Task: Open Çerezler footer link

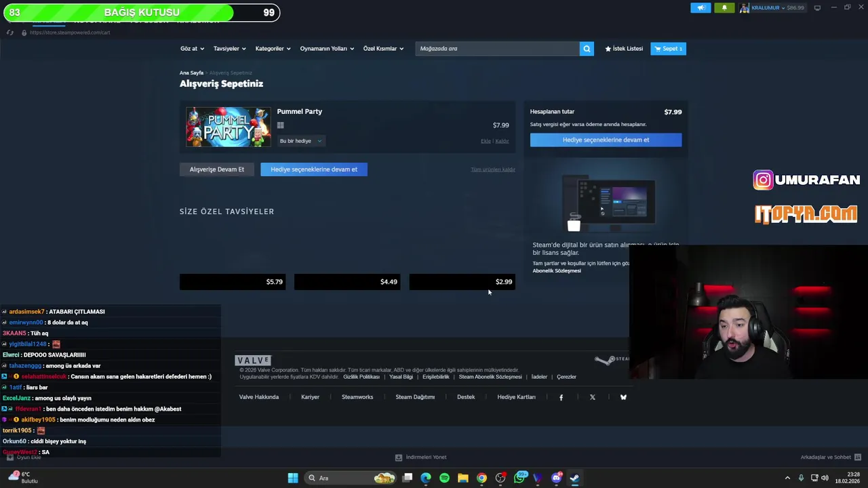Action: (566, 377)
